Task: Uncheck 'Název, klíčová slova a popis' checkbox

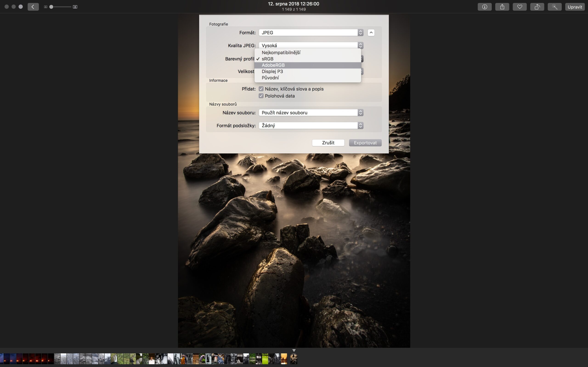Action: 261,89
